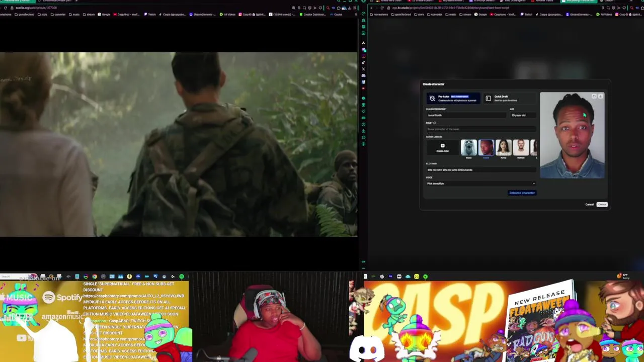Reload the page in right browser window
The width and height of the screenshot is (644, 362).
(382, 8)
